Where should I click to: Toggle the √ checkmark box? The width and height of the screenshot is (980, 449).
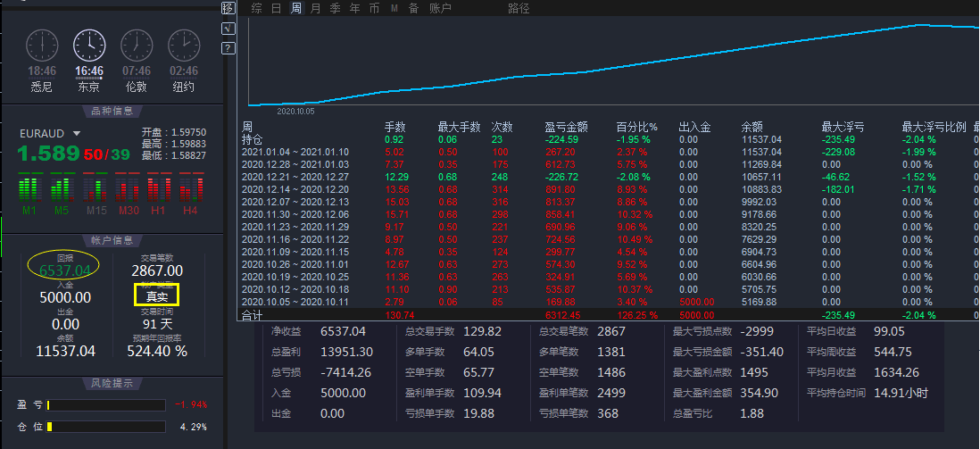(x=228, y=29)
